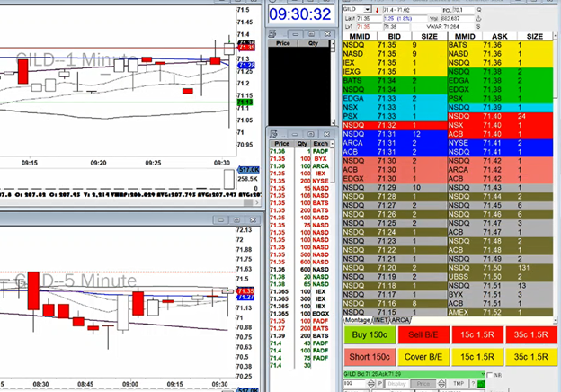Click the Level 2 scrollbar up arrow
Viewport: 561px width, 392px height.
pos(557,36)
